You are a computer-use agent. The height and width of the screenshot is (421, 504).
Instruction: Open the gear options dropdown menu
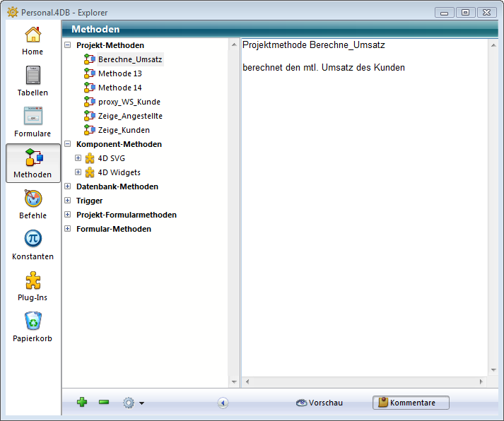point(133,403)
